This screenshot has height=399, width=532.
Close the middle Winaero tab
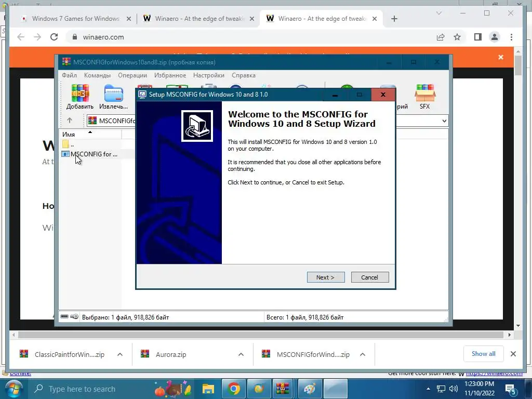tap(252, 19)
